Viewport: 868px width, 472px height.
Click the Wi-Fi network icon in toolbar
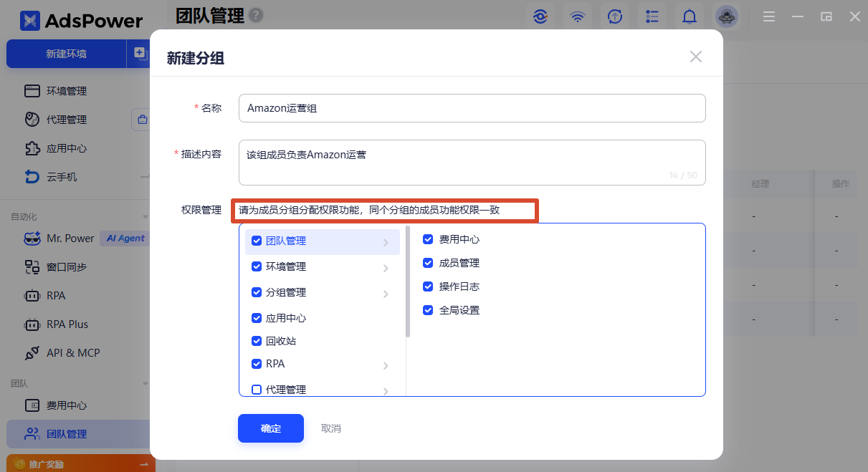578,16
